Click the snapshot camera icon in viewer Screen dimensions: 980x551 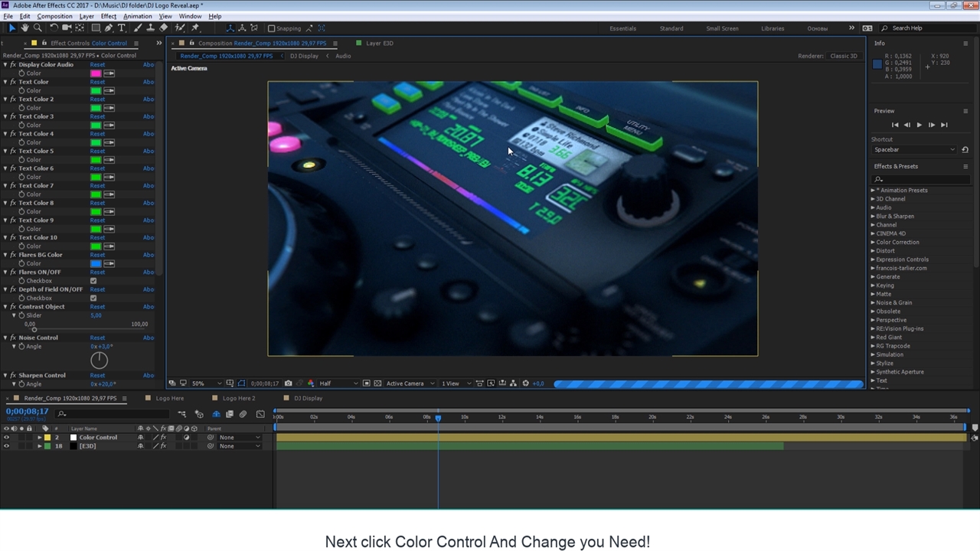point(288,383)
